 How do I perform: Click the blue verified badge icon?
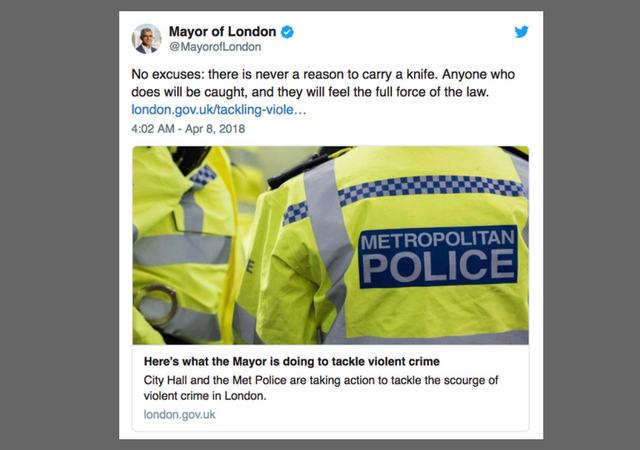287,32
